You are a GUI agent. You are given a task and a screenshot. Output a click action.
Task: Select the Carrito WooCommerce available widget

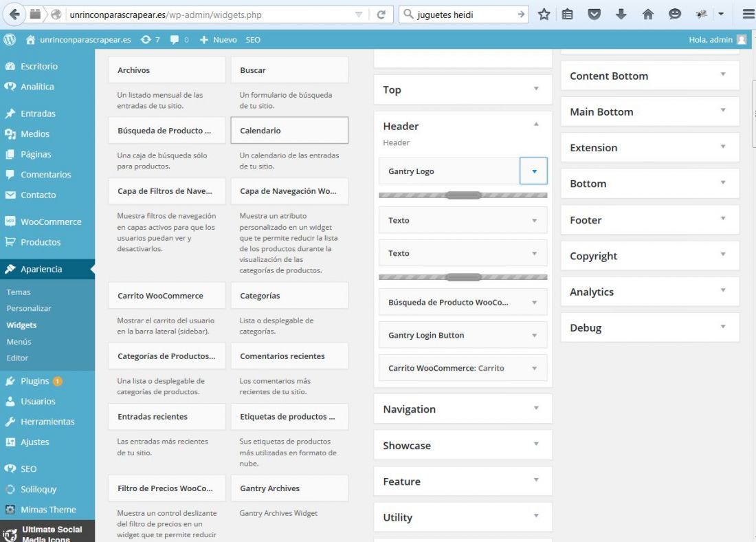(x=167, y=295)
